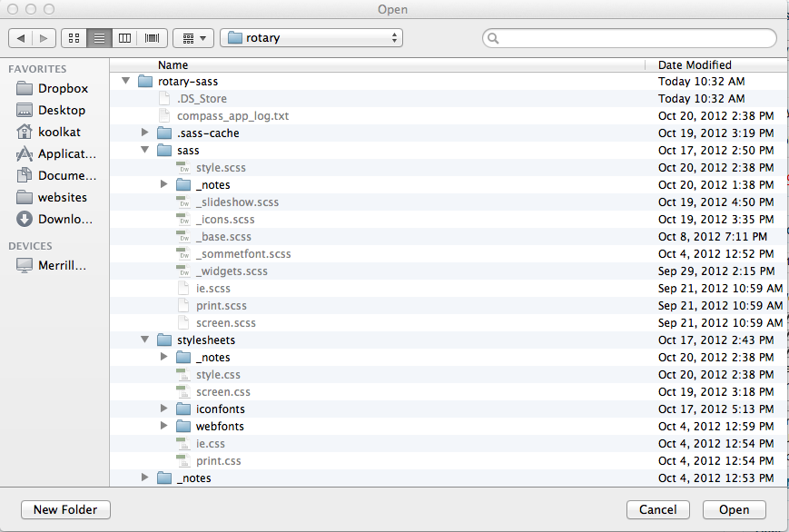Select _base.scss file icon
The width and height of the screenshot is (789, 532).
pyautogui.click(x=183, y=237)
